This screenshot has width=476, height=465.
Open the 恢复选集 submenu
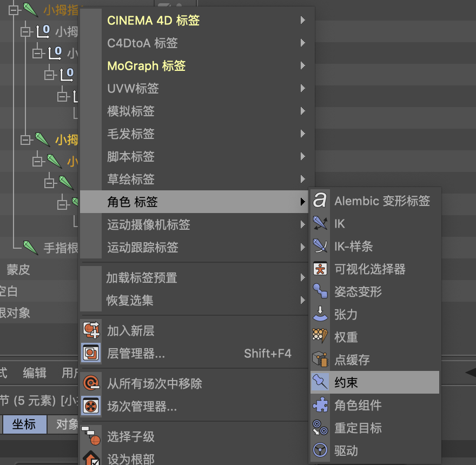(194, 300)
